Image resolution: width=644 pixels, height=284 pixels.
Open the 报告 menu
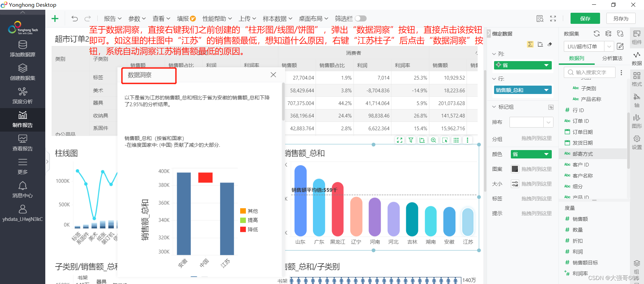113,18
